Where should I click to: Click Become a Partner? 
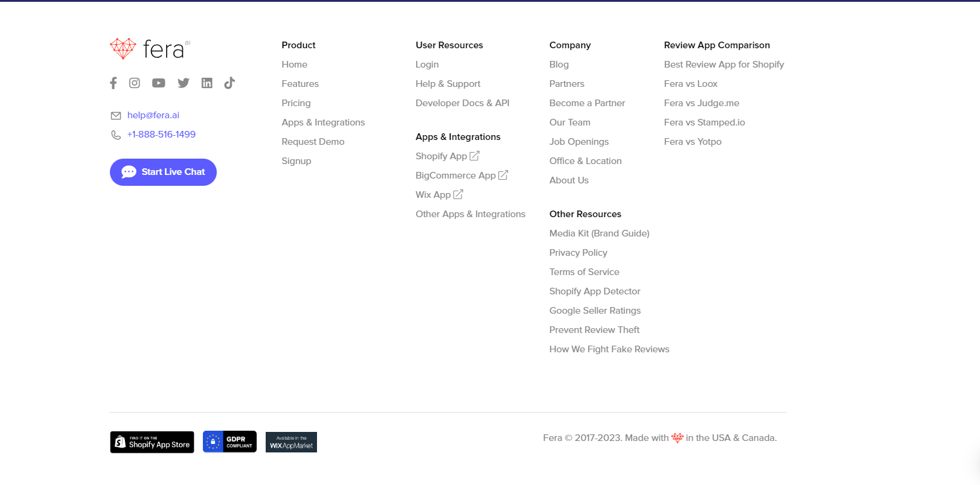click(587, 103)
